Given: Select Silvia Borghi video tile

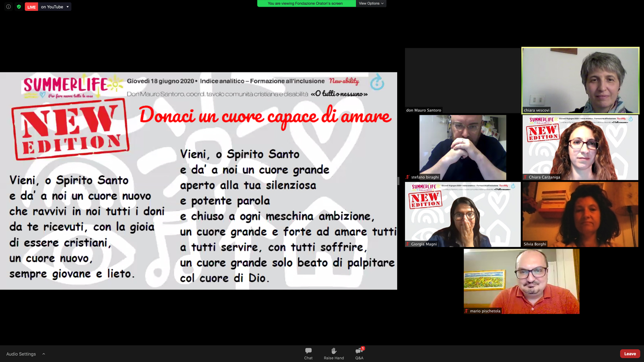Looking at the screenshot, I should pyautogui.click(x=580, y=214).
